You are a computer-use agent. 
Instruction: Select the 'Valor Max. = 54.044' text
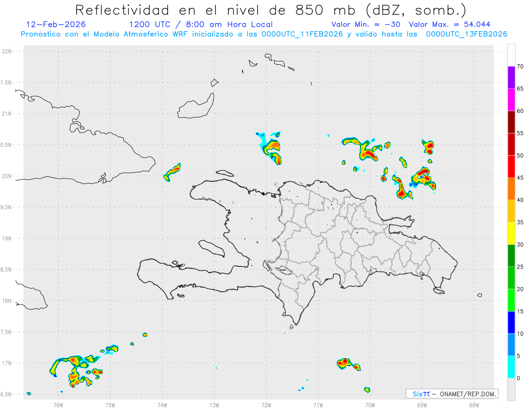click(x=450, y=24)
